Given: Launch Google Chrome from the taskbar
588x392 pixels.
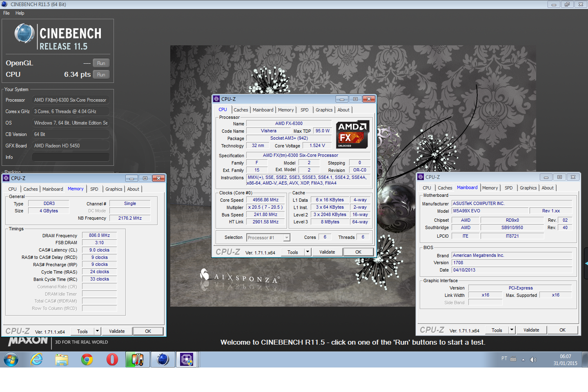Looking at the screenshot, I should tap(87, 359).
